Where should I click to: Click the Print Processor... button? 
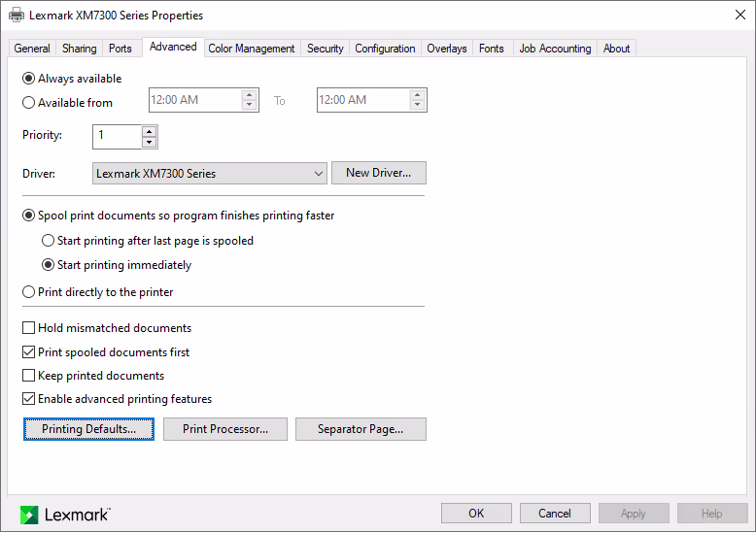click(225, 429)
